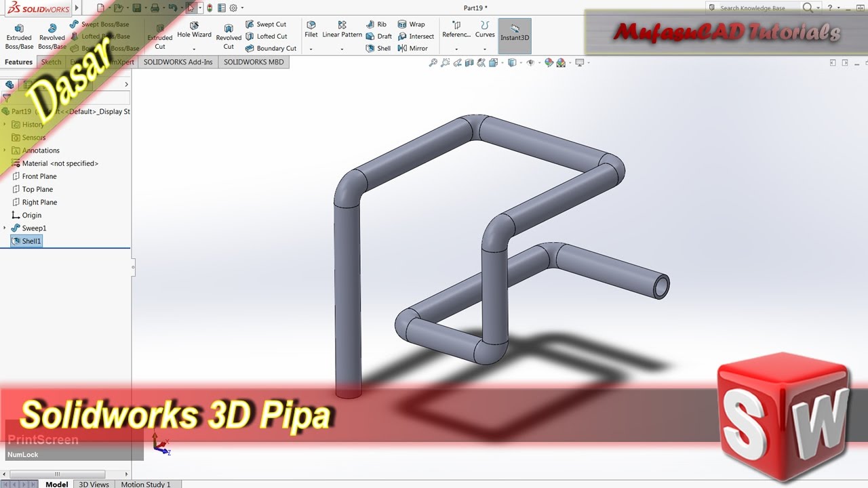The height and width of the screenshot is (488, 868).
Task: Click the pipe's open end face
Action: click(x=661, y=286)
